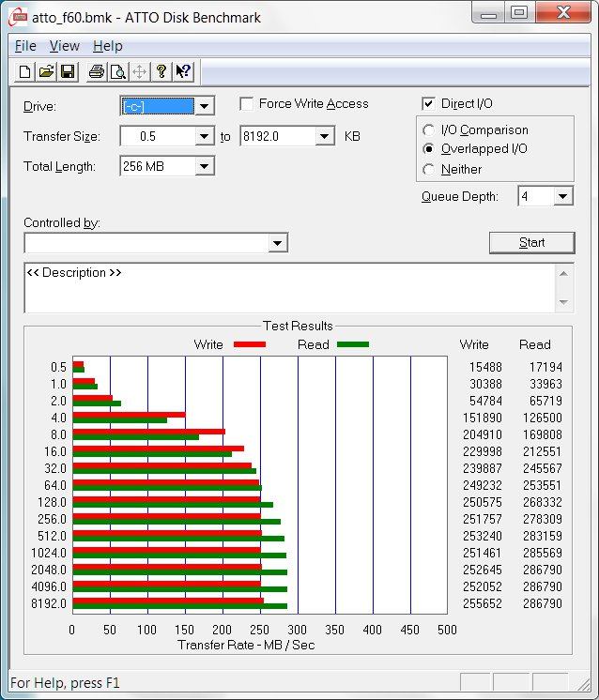This screenshot has width=599, height=700.
Task: Open Print Preview toolbar icon
Action: (118, 71)
